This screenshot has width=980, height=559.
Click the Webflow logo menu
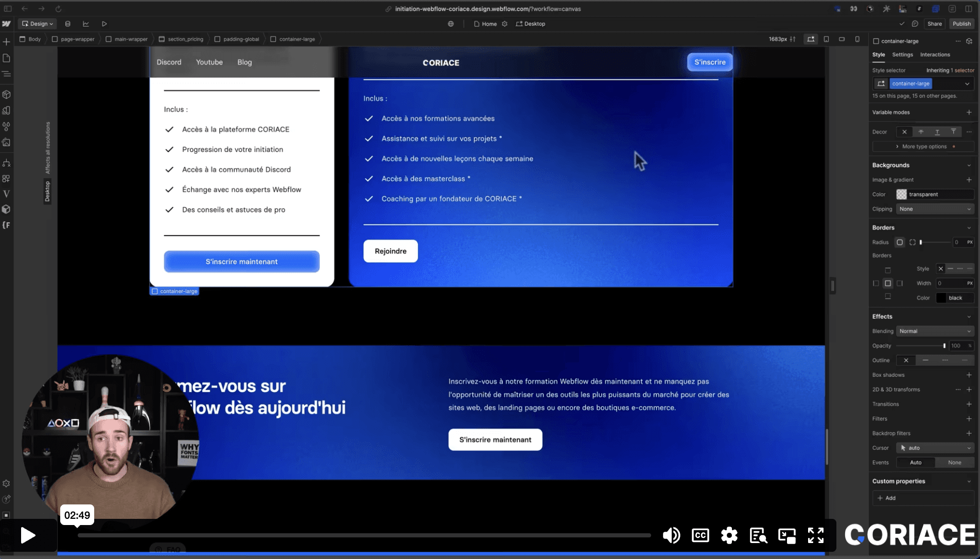(7, 24)
